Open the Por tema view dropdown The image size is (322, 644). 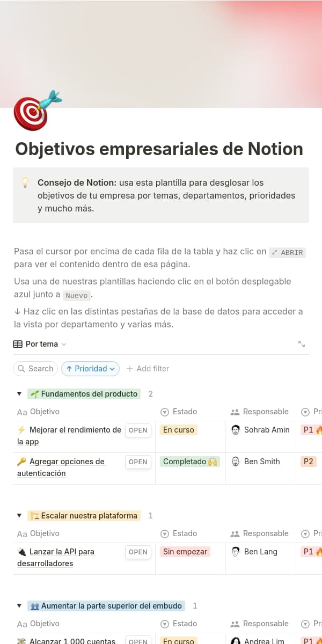40,344
